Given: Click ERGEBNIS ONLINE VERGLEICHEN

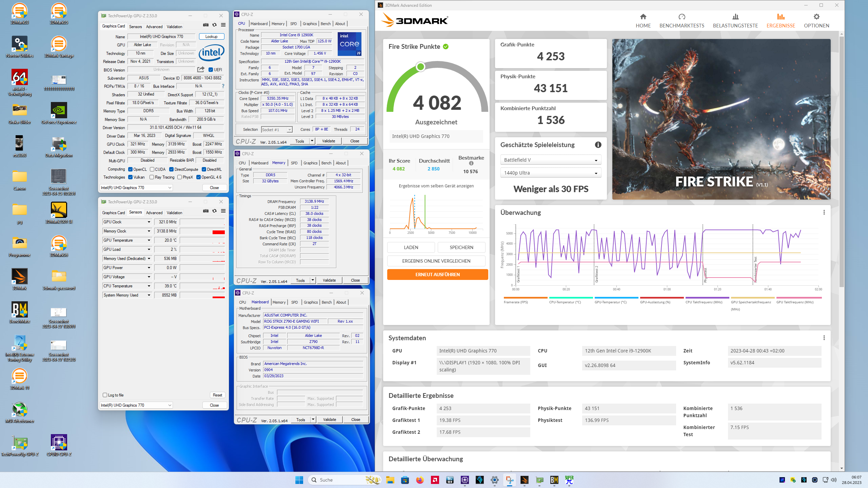Looking at the screenshot, I should 436,261.
